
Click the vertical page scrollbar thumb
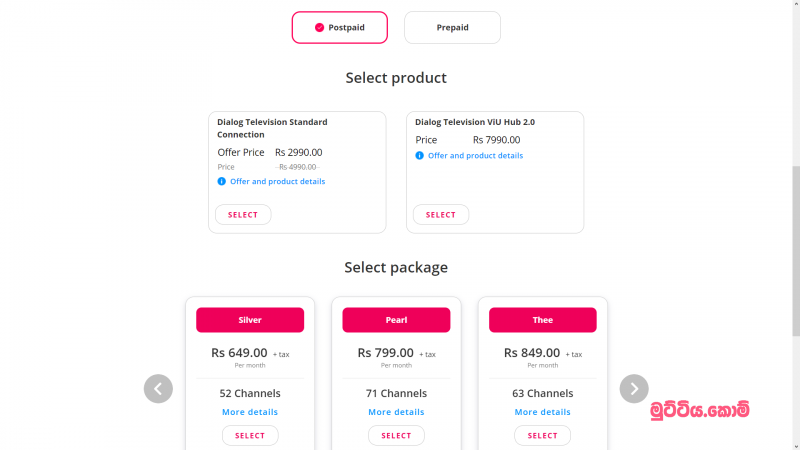796,251
